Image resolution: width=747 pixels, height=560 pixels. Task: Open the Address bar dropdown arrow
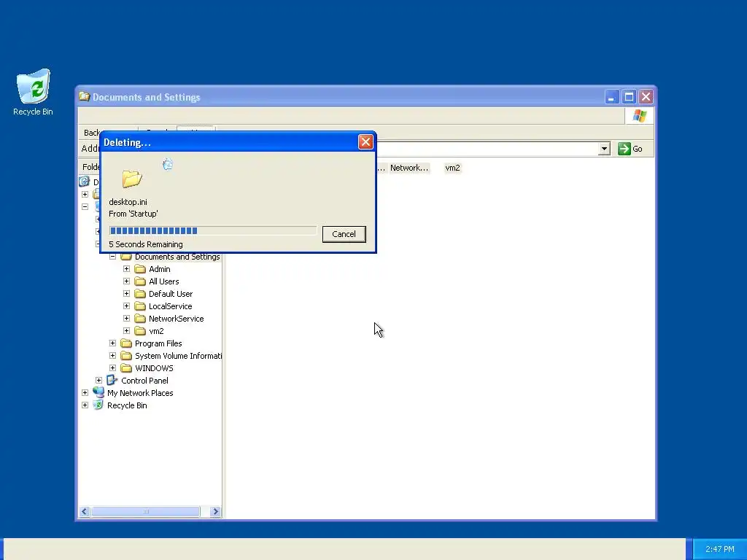(x=604, y=149)
